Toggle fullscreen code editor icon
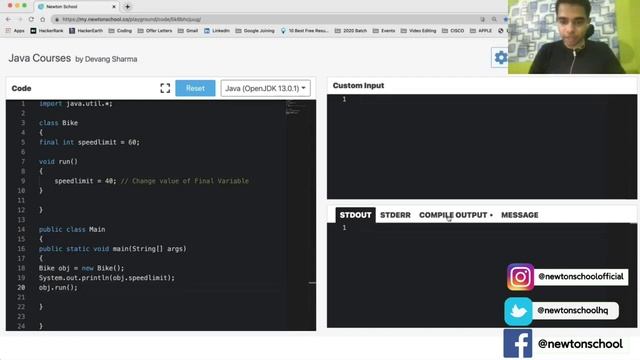The height and width of the screenshot is (360, 640). coord(165,88)
